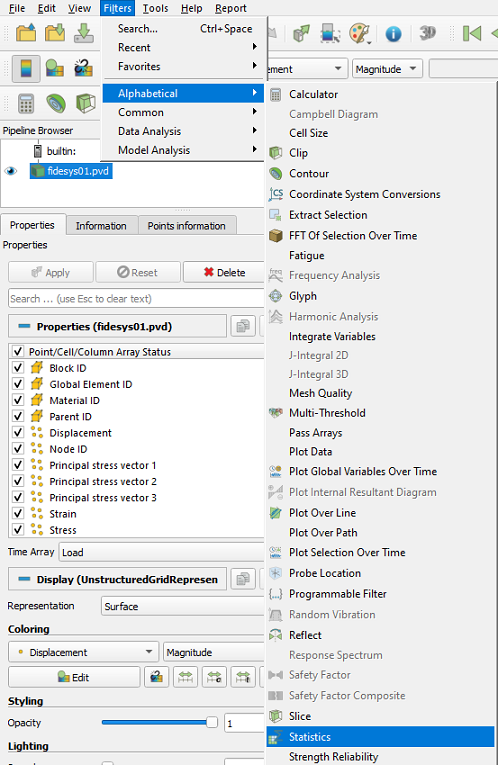The height and width of the screenshot is (765, 498).
Task: Go to first frame playback icon
Action: [472, 34]
